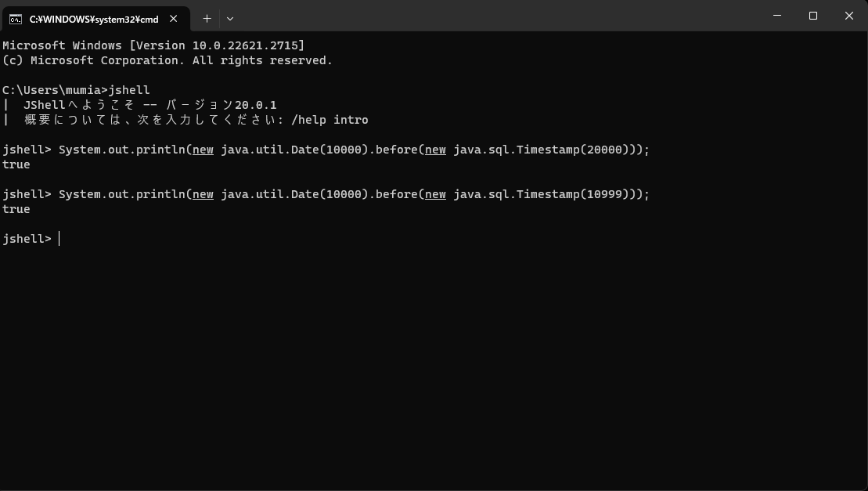Click the first true output line

pos(17,164)
